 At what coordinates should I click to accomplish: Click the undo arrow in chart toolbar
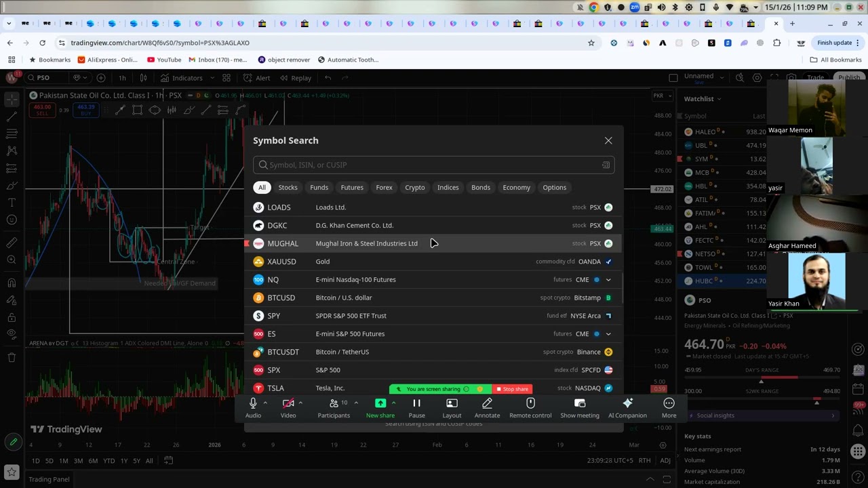[328, 78]
